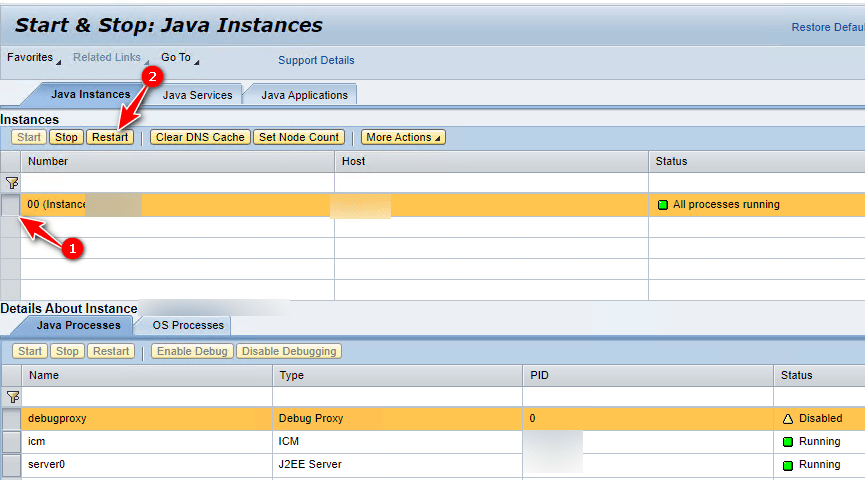Select row selector for instance 00

[x=10, y=205]
